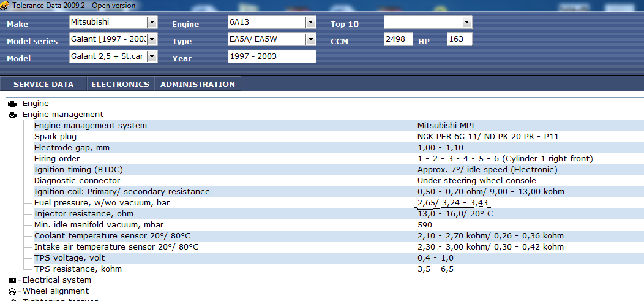Click the Tolerance Data app icon in title bar
The image size is (644, 301).
5,6
